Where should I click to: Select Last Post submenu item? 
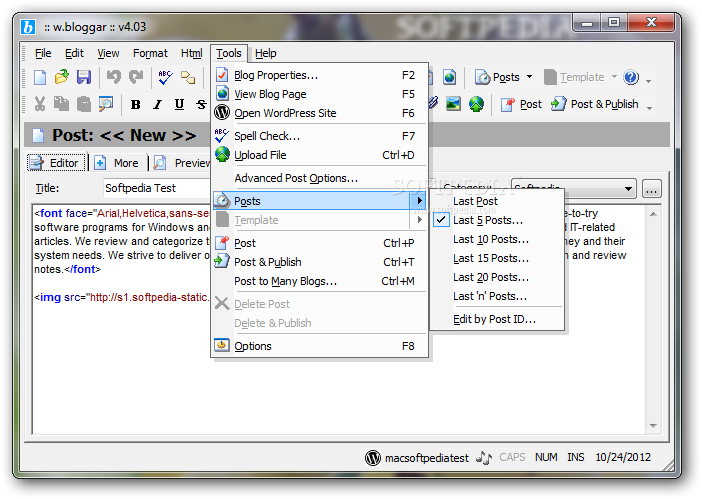pos(497,201)
